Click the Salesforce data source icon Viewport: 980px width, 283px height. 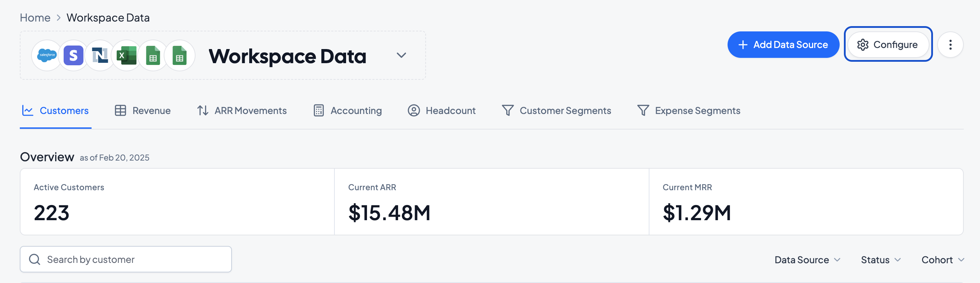pos(47,55)
